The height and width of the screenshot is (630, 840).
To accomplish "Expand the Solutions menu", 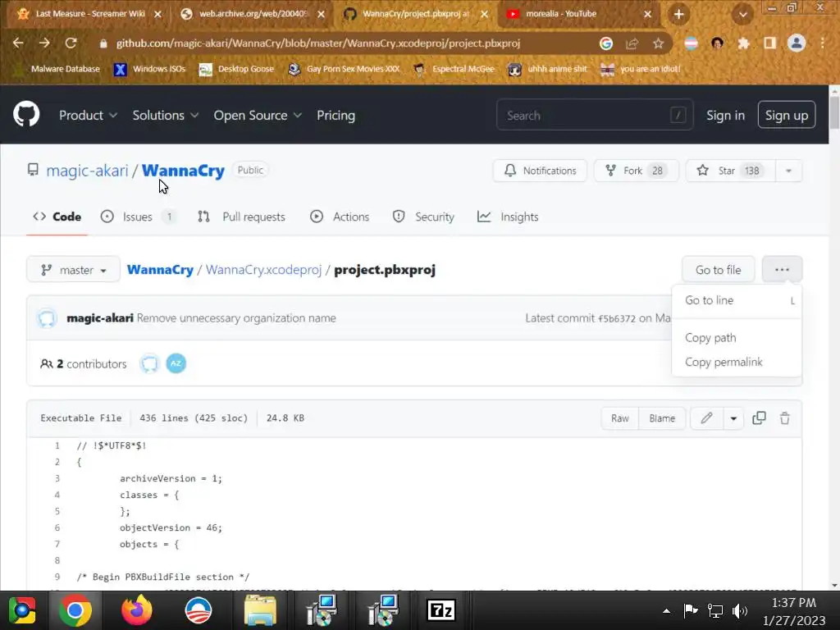I will click(166, 115).
